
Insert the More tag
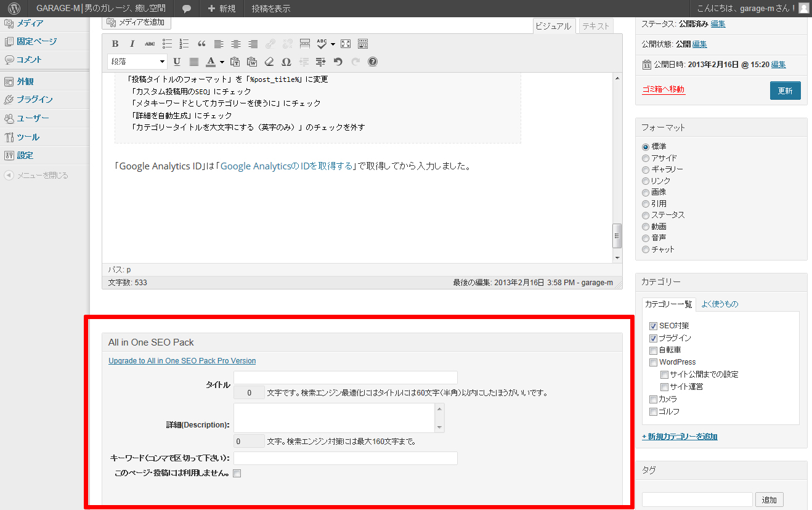[305, 44]
